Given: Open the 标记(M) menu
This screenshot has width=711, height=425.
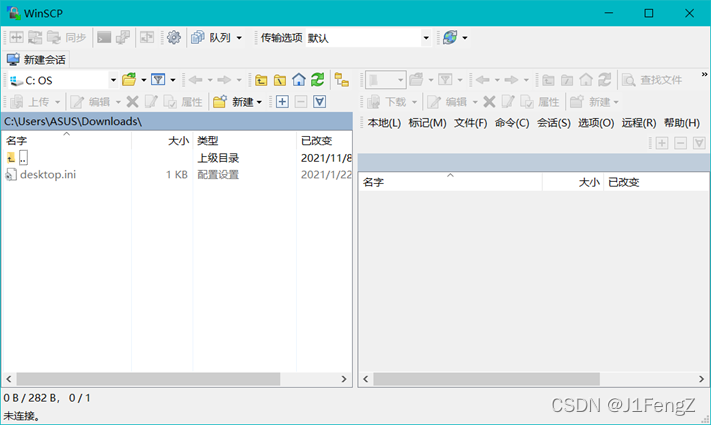Looking at the screenshot, I should 427,123.
